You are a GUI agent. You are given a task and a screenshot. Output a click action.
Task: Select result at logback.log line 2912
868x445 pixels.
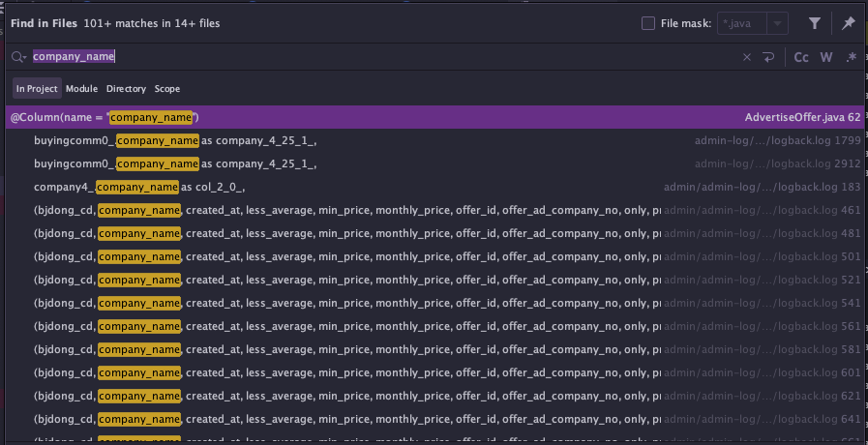tap(434, 163)
